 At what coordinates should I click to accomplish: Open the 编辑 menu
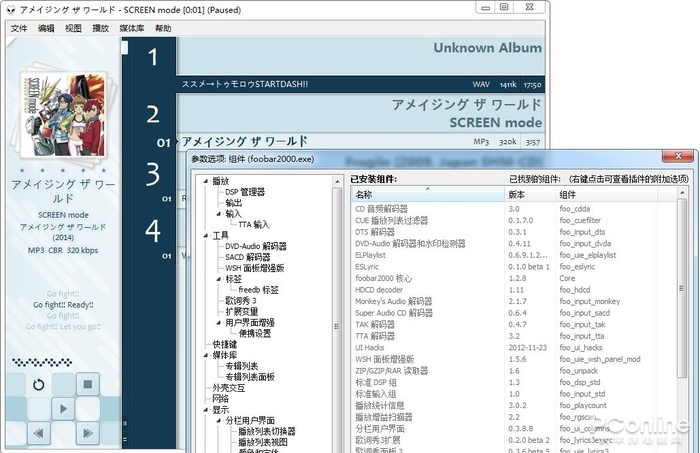(46, 29)
